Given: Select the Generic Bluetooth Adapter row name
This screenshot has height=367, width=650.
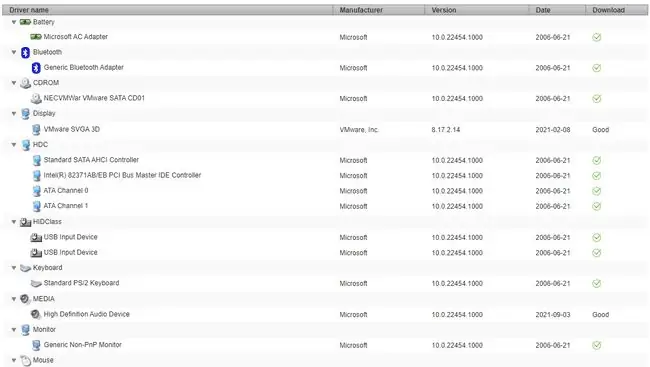Looking at the screenshot, I should pos(84,68).
